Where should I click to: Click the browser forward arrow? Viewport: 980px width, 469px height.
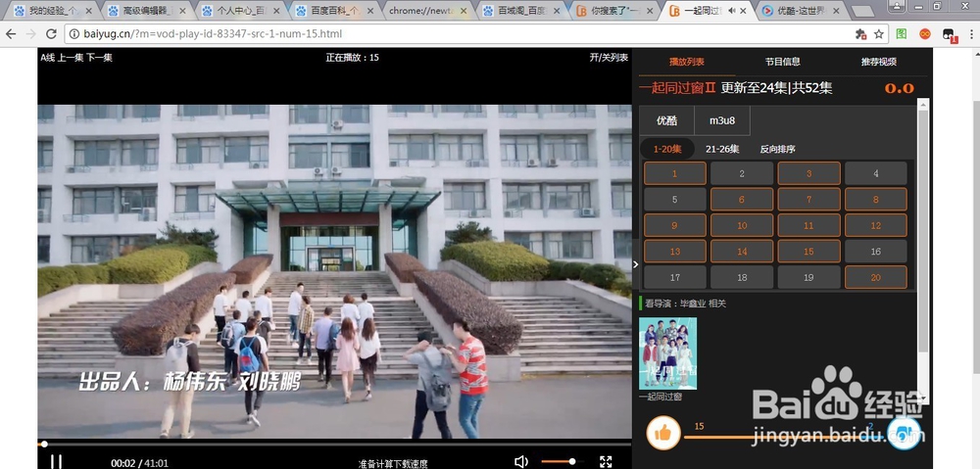tap(30, 33)
